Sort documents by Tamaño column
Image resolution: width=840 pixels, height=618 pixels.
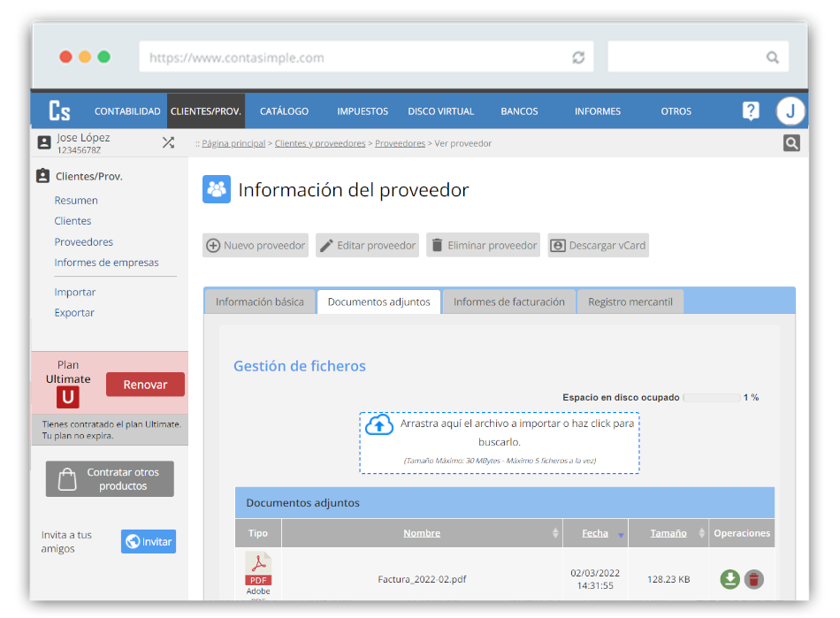(x=668, y=533)
